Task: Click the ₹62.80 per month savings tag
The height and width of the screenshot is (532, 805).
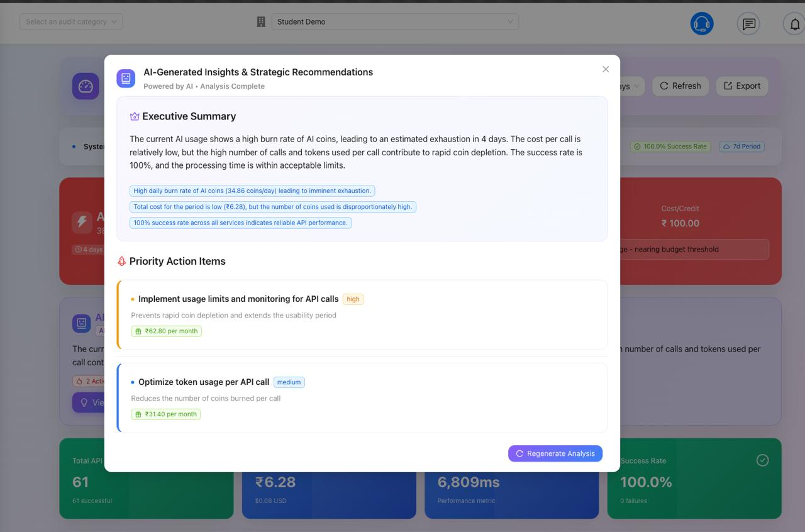Action: [x=166, y=331]
